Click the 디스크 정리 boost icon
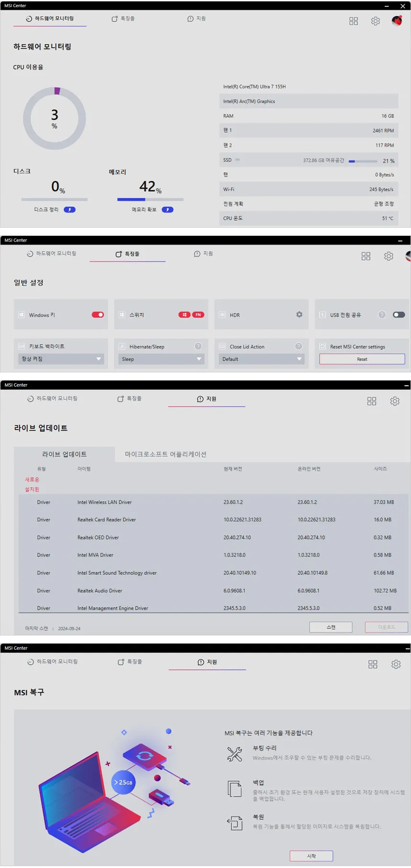 tap(70, 210)
